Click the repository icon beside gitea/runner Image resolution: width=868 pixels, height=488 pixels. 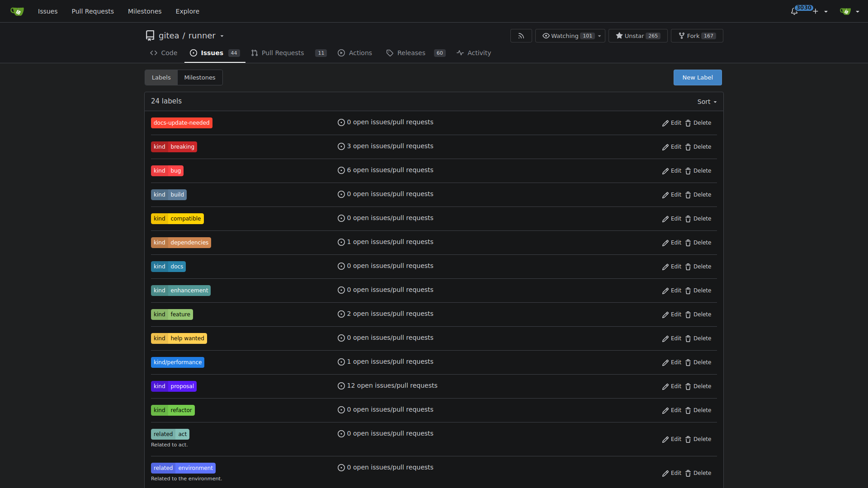coord(150,36)
